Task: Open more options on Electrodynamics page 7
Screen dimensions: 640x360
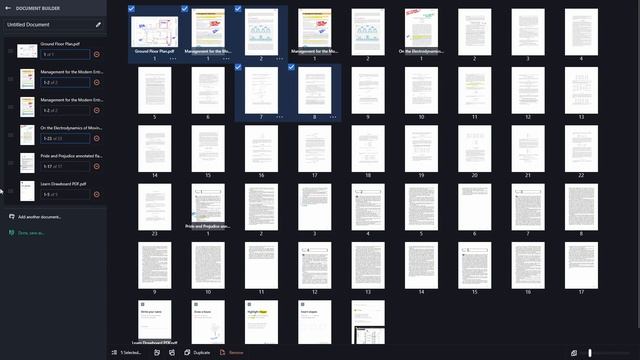Action: (x=280, y=117)
